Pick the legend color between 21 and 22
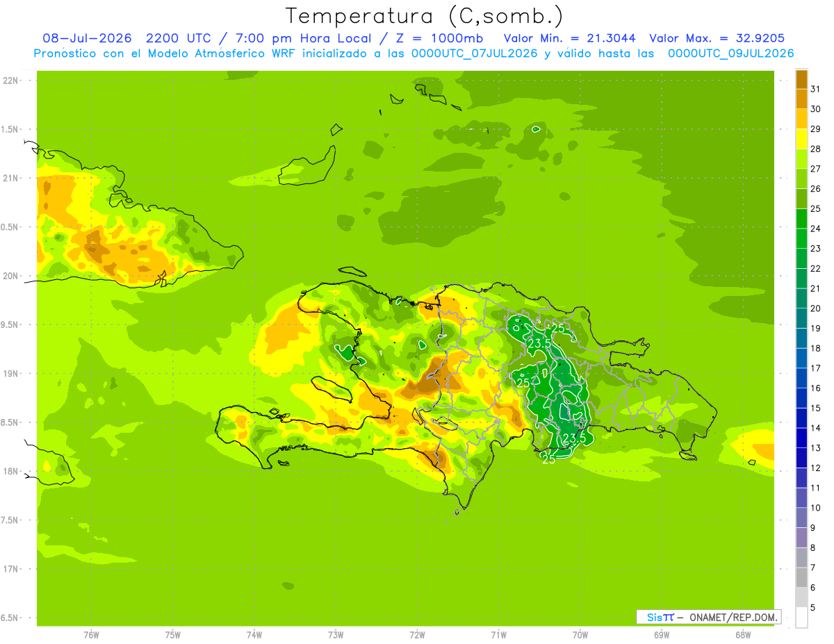The image size is (834, 644). [x=801, y=279]
